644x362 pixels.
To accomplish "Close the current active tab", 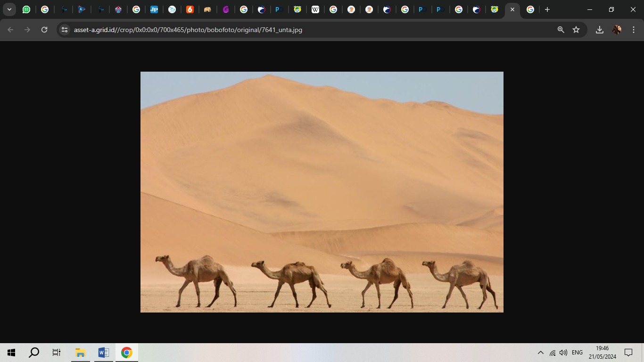I will (512, 9).
